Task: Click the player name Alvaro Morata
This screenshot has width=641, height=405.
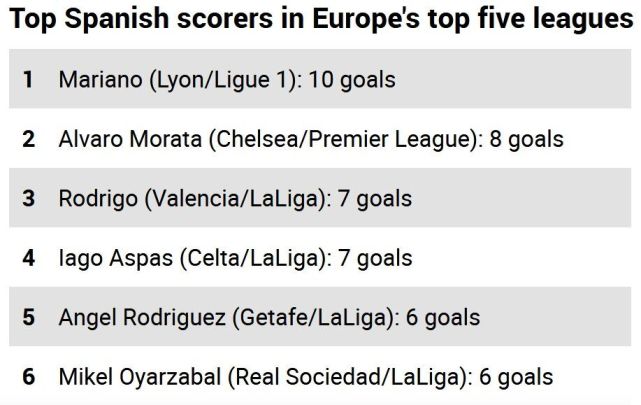Action: 130,139
